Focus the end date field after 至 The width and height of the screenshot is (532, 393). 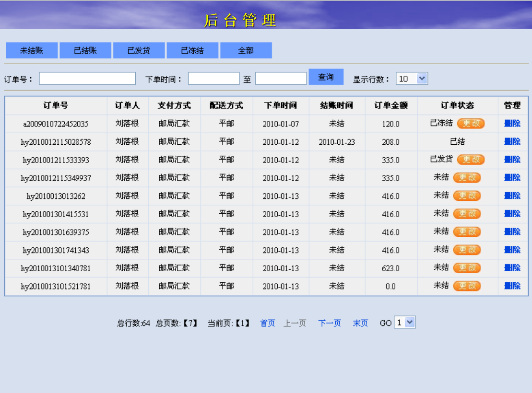coord(281,79)
